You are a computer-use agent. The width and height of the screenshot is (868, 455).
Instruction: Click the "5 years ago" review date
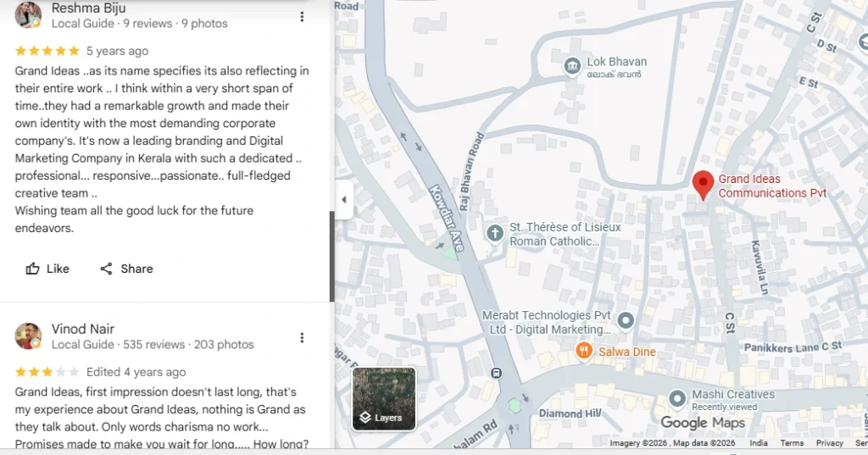[117, 51]
